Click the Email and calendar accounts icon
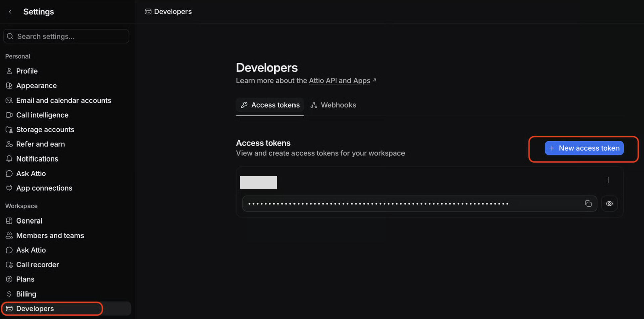This screenshot has height=319, width=644. 9,100
